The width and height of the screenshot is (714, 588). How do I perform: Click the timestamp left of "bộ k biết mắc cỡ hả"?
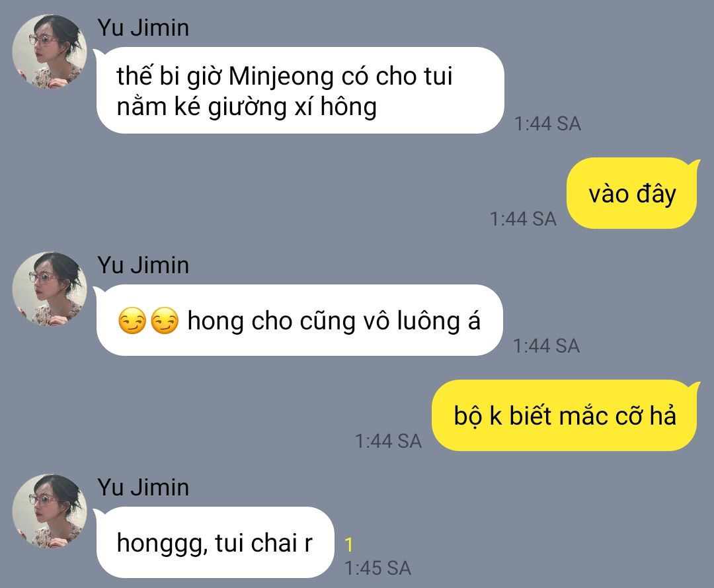point(389,441)
